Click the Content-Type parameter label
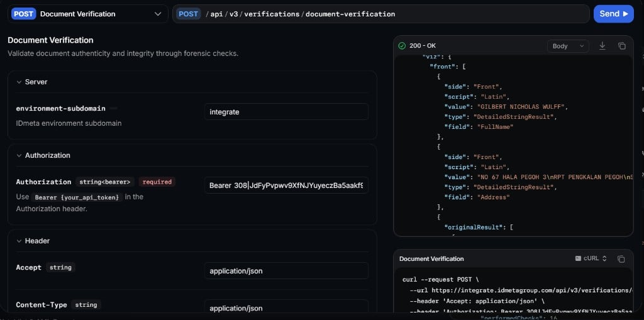The image size is (644, 320). pos(42,305)
